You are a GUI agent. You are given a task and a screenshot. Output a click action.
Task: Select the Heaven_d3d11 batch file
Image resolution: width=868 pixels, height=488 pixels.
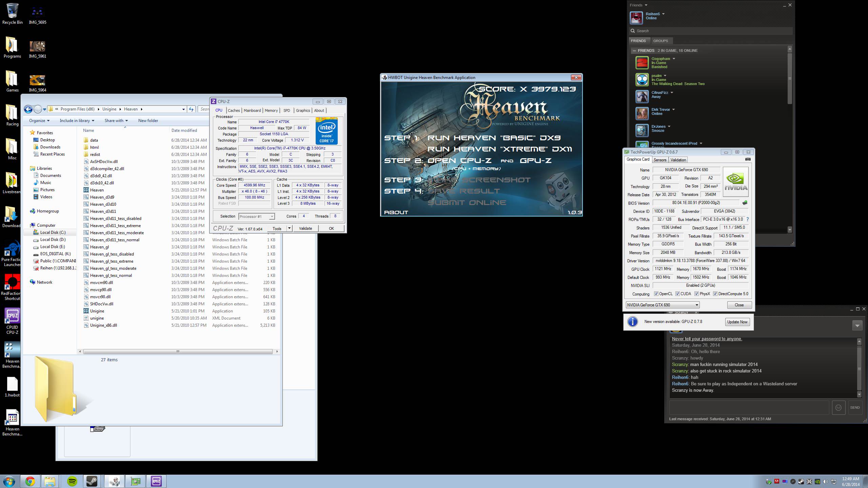103,211
